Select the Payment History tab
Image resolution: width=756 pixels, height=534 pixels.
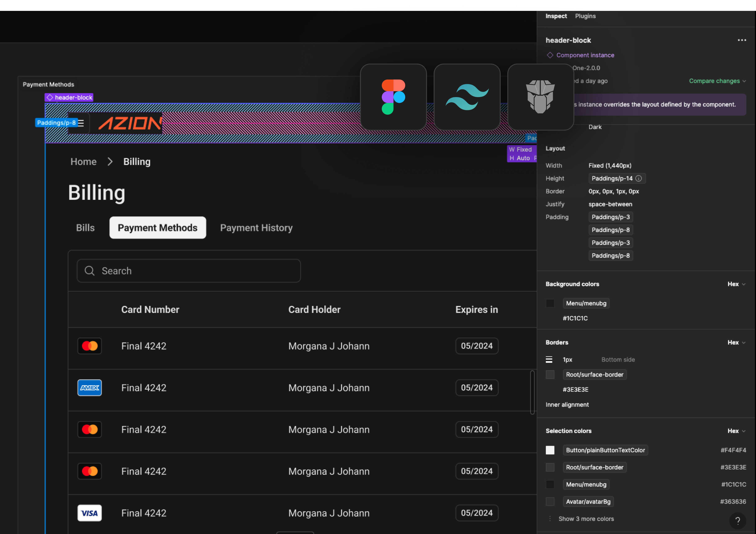tap(256, 228)
